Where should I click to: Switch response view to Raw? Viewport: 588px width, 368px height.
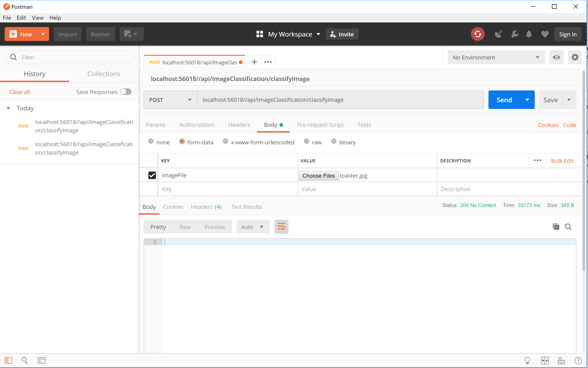pyautogui.click(x=185, y=227)
